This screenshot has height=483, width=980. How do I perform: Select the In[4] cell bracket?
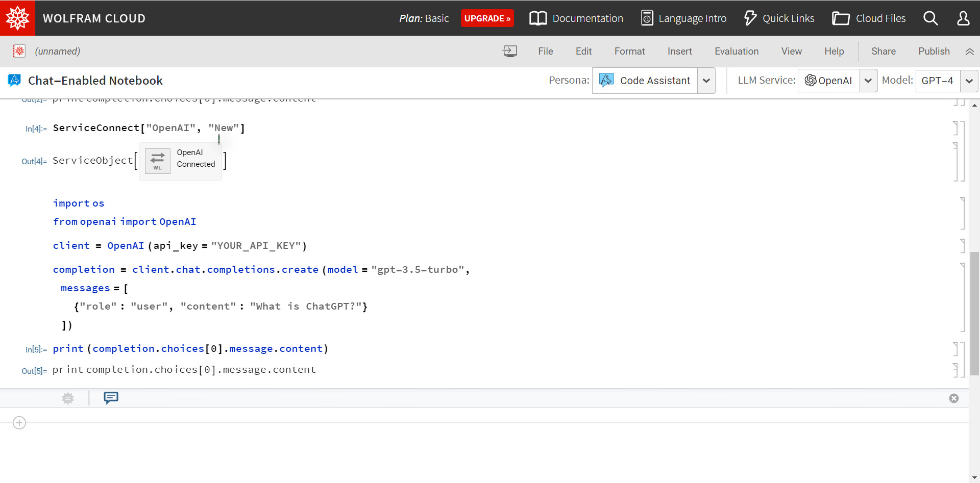click(x=955, y=128)
